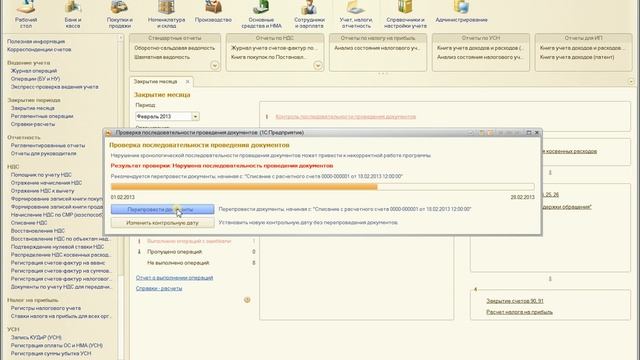Open Шахматная ведомость report
The image size is (640, 360).
pyautogui.click(x=162, y=57)
